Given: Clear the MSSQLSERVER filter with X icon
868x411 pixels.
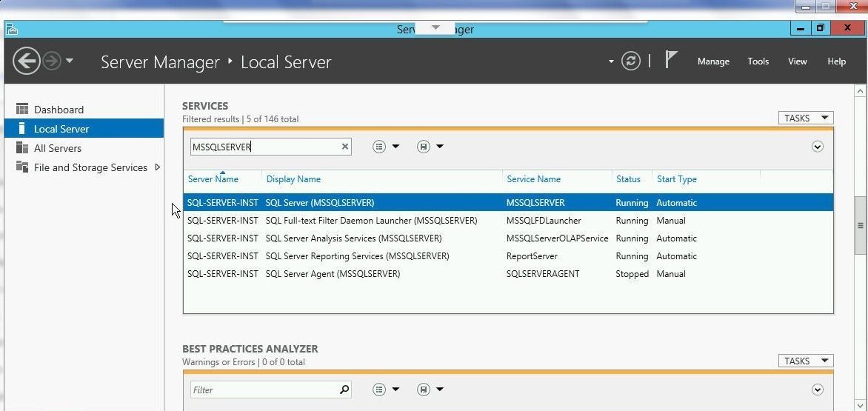Looking at the screenshot, I should (x=344, y=147).
